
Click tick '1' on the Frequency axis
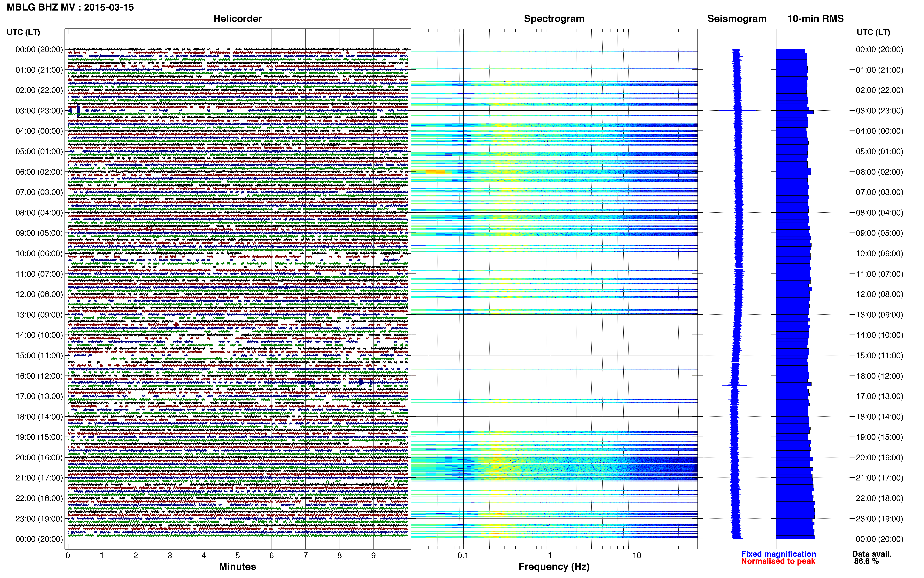tap(550, 556)
